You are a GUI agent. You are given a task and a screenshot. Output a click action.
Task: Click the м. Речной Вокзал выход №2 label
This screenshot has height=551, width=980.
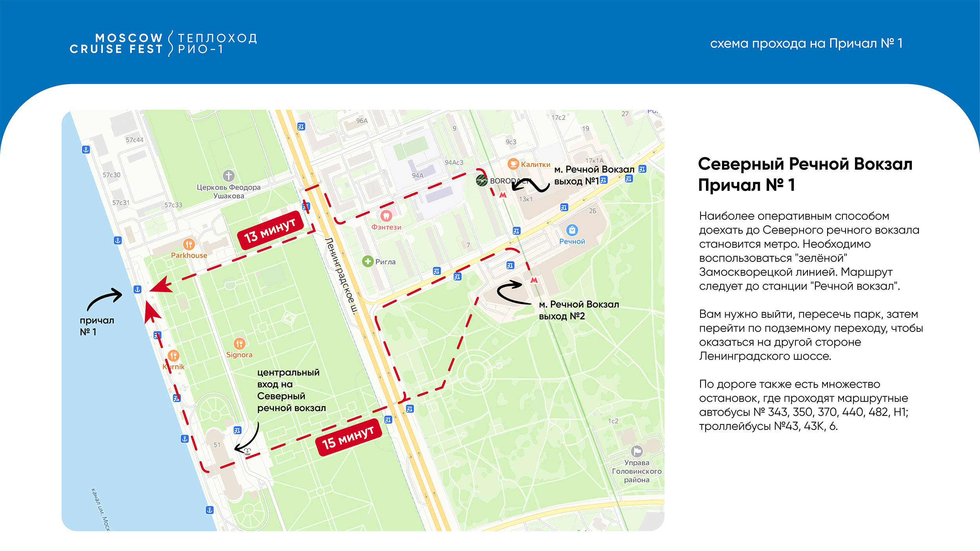coord(579,310)
